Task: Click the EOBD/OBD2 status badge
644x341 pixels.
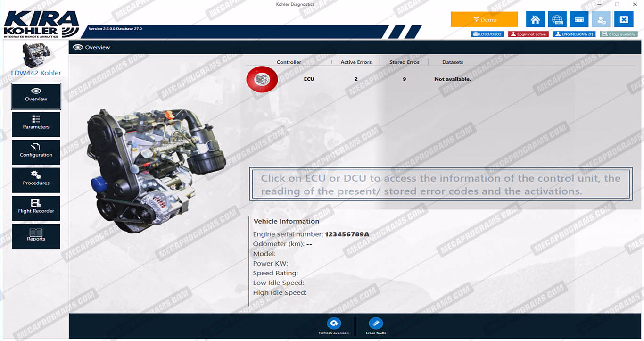Action: pyautogui.click(x=487, y=34)
